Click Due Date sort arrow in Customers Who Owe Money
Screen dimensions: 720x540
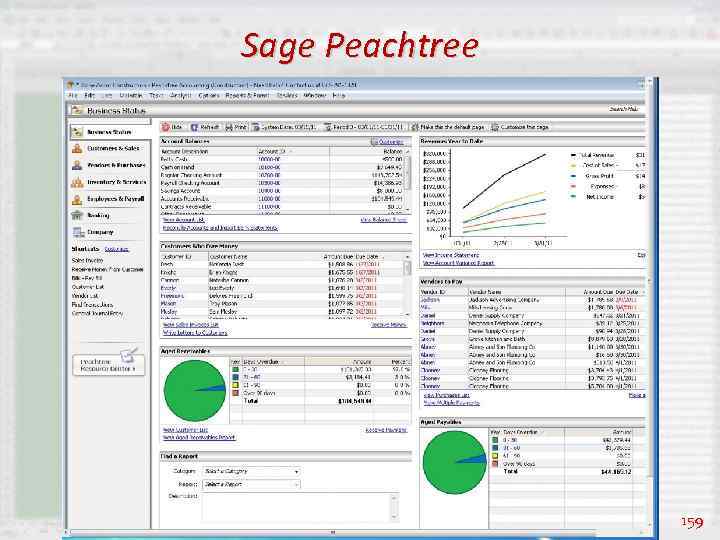point(383,257)
